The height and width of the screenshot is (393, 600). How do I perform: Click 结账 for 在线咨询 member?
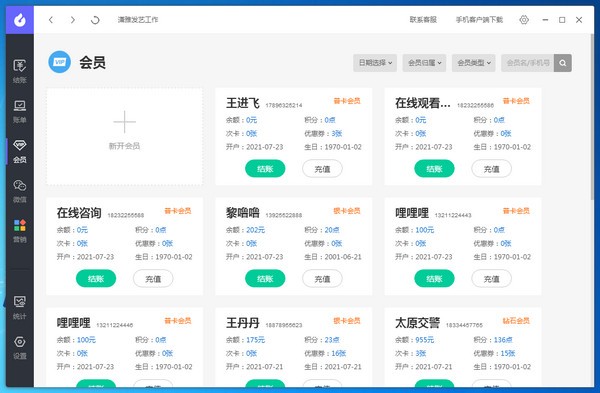[96, 279]
